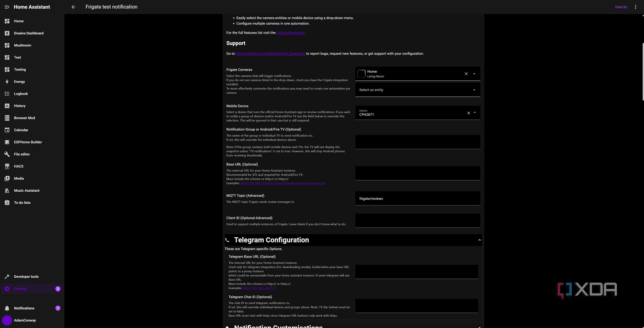The width and height of the screenshot is (644, 328).
Task: Click the page vertical scrollbar thumb
Action: (x=643, y=72)
